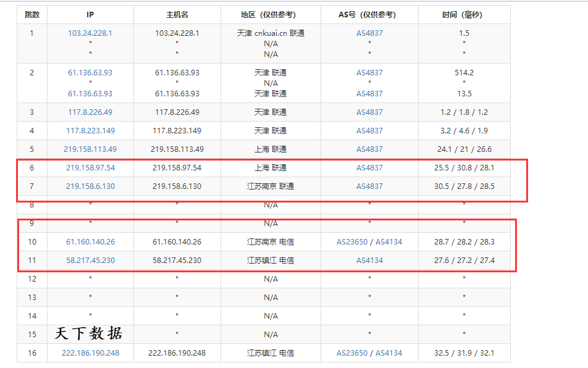Click the AS4837 link in hop 1
This screenshot has height=368, width=588.
[369, 33]
